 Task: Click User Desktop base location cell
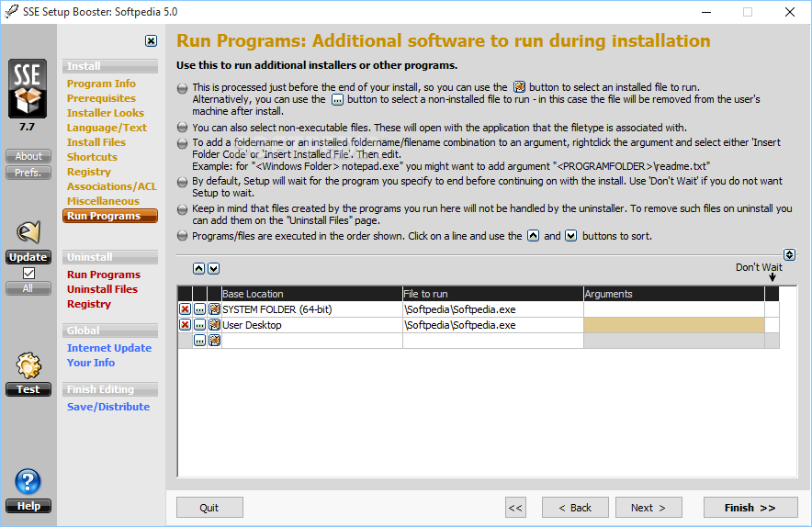[x=311, y=325]
